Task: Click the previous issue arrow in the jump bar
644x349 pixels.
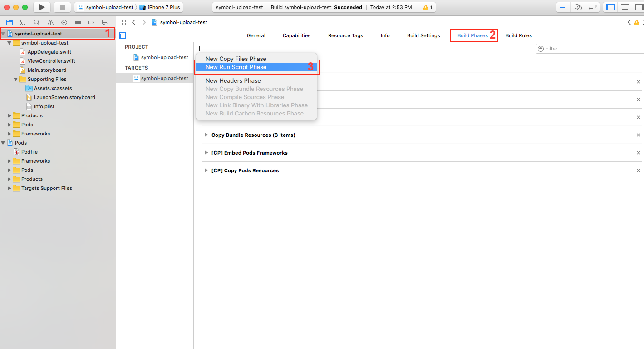Action: pos(629,22)
